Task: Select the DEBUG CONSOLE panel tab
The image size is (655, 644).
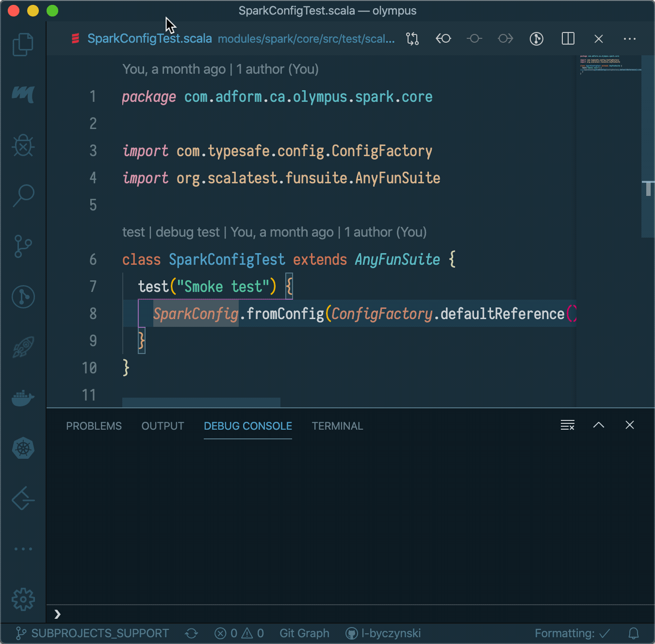Action: (248, 426)
